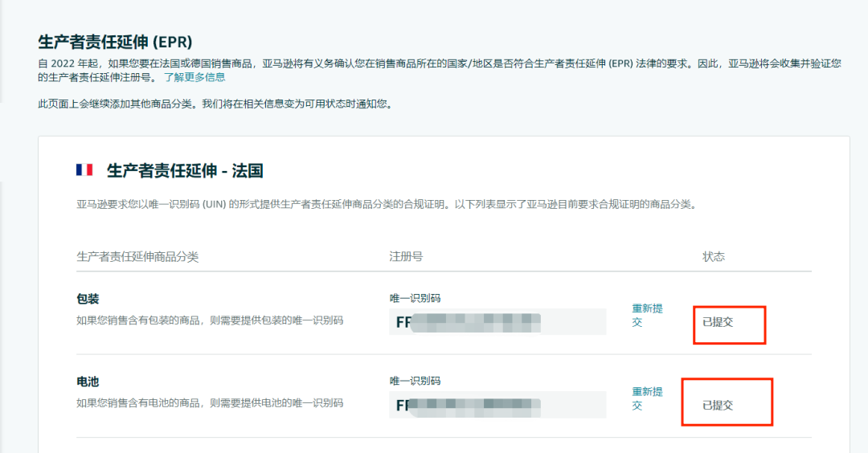Screen dimensions: 868x453
Task: Click the 生产者责任延伸 - 法国 section title
Action: pos(184,170)
